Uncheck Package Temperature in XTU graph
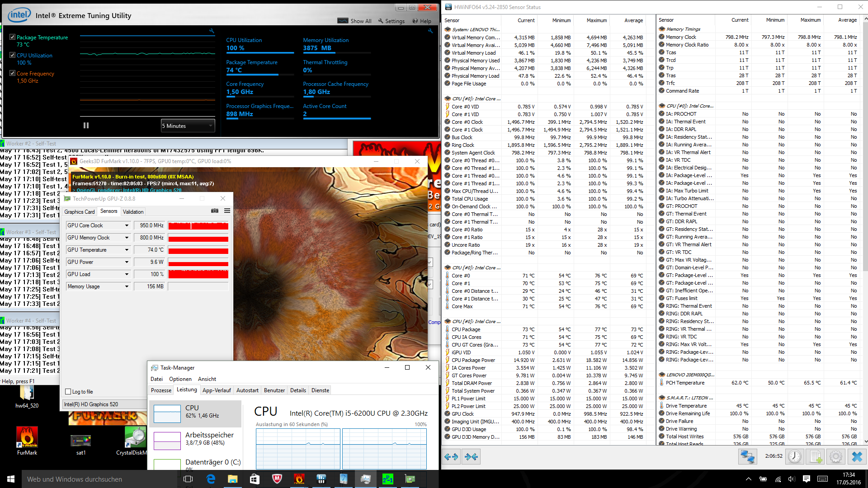Viewport: 868px width, 488px height. click(13, 37)
